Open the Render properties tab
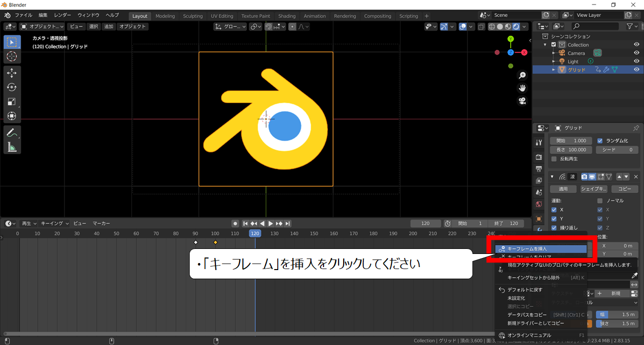The image size is (644, 345). tap(539, 156)
